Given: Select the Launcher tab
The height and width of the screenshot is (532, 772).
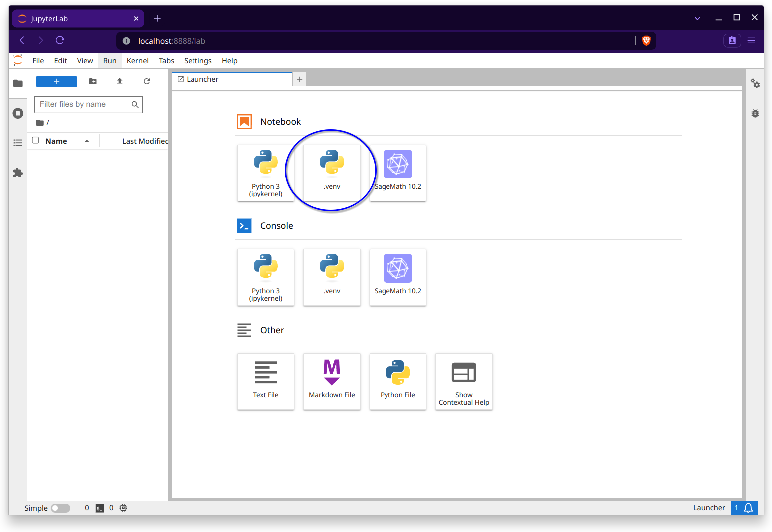Looking at the screenshot, I should (x=202, y=79).
